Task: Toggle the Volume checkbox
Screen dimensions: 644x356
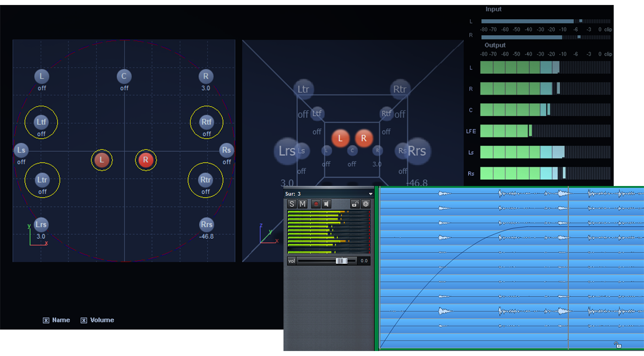Action: pyautogui.click(x=84, y=320)
